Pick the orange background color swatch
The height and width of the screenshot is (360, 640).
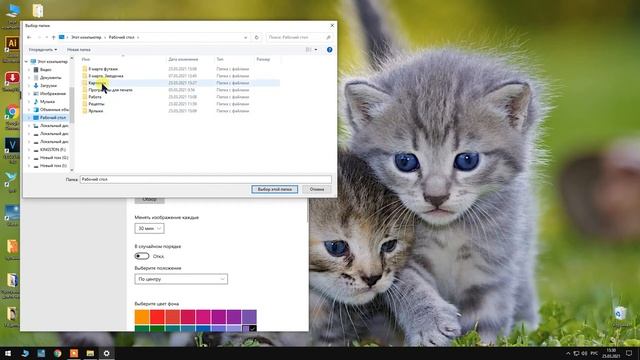pyautogui.click(x=142, y=317)
